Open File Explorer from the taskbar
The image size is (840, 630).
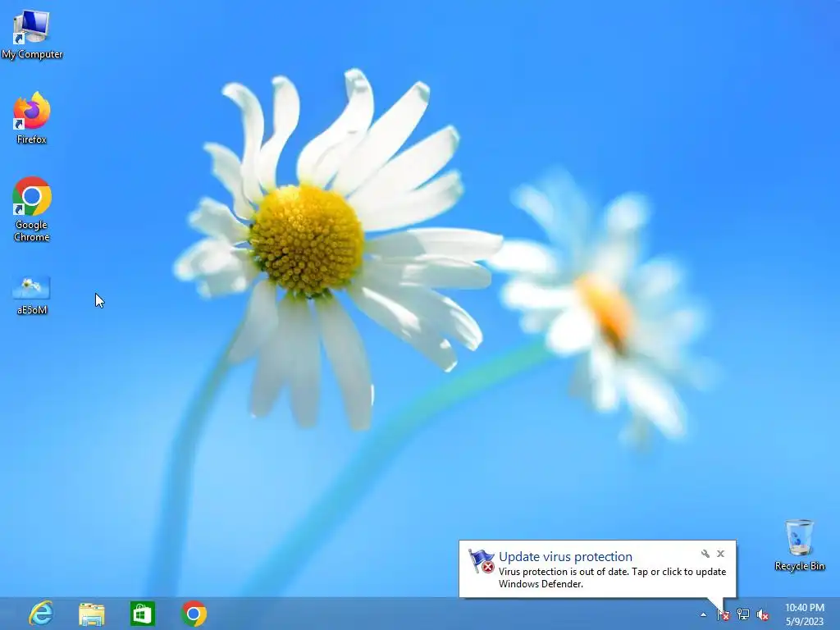click(92, 614)
